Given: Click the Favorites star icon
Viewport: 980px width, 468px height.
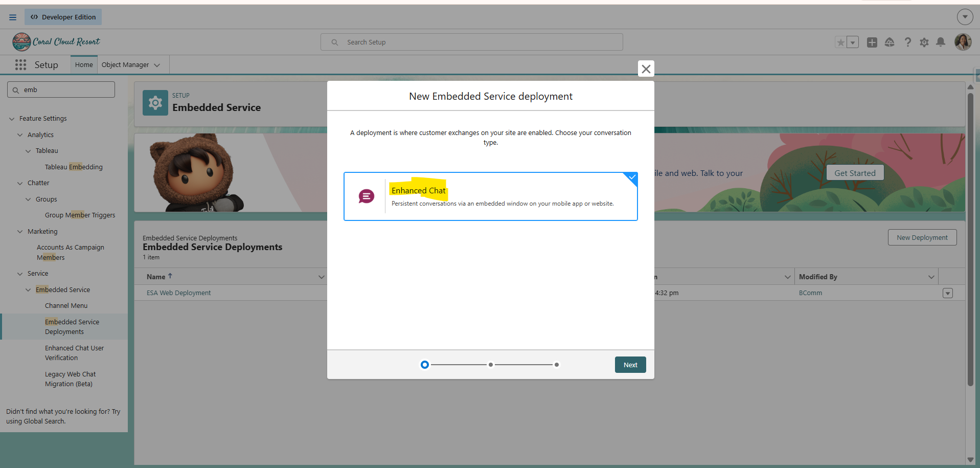Looking at the screenshot, I should tap(841, 42).
